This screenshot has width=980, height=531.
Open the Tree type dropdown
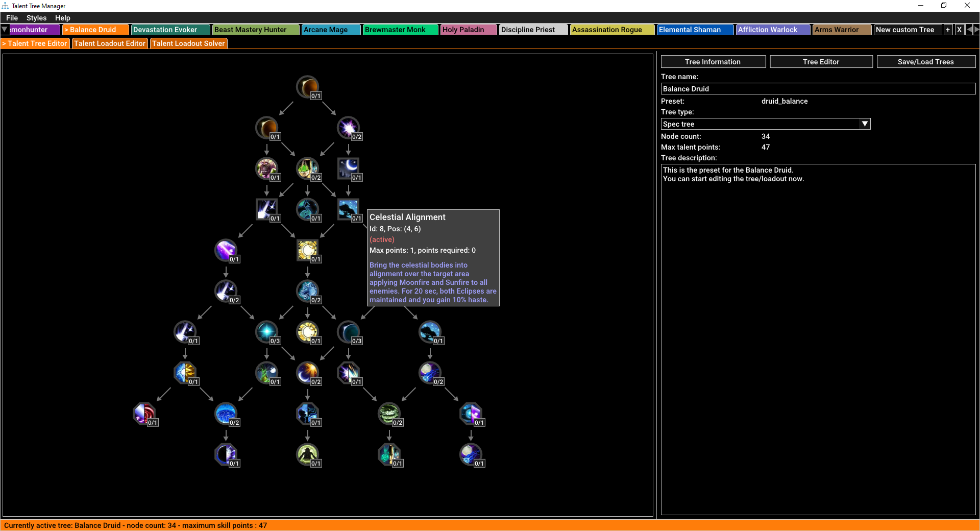[766, 124]
